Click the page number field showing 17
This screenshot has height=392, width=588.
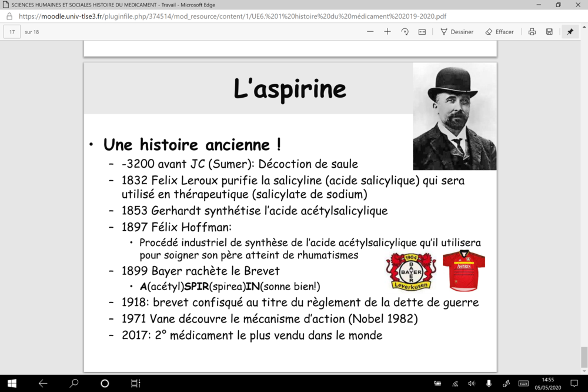pos(12,32)
